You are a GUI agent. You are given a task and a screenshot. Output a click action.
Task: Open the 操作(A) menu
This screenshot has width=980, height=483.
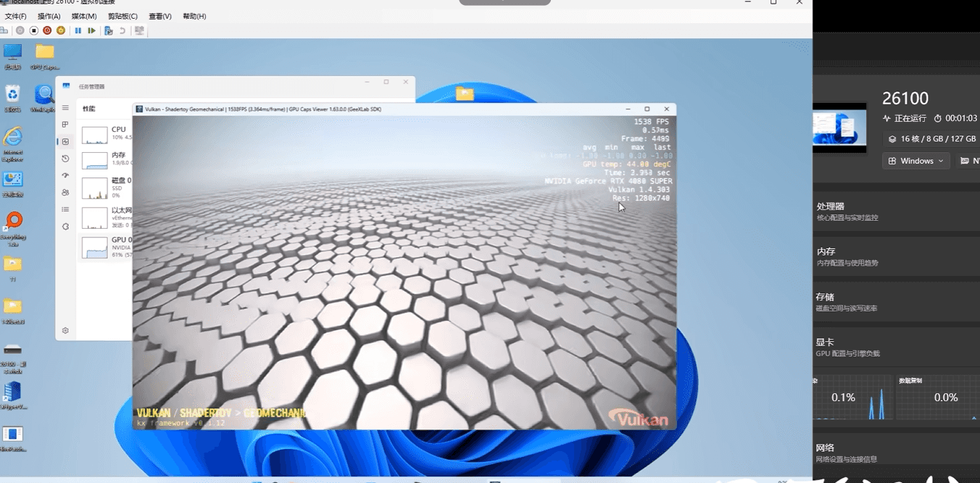point(49,16)
